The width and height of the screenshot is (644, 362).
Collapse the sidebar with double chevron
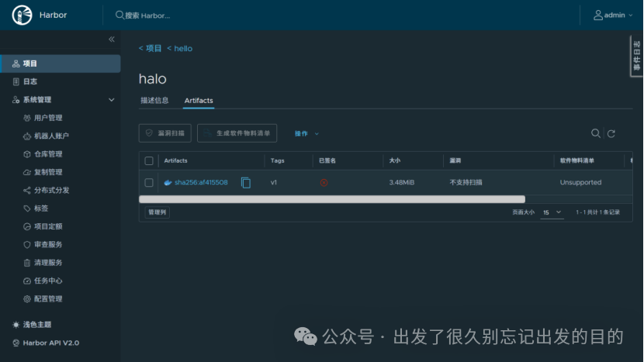[x=112, y=40]
